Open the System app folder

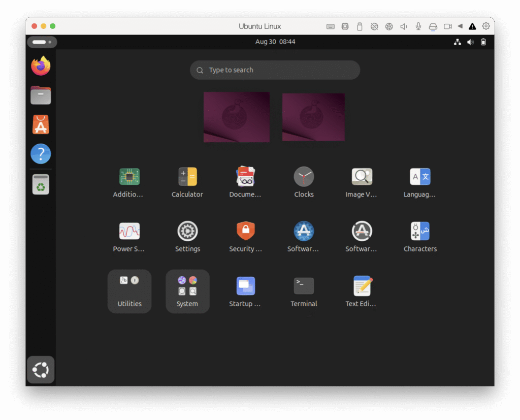click(187, 292)
